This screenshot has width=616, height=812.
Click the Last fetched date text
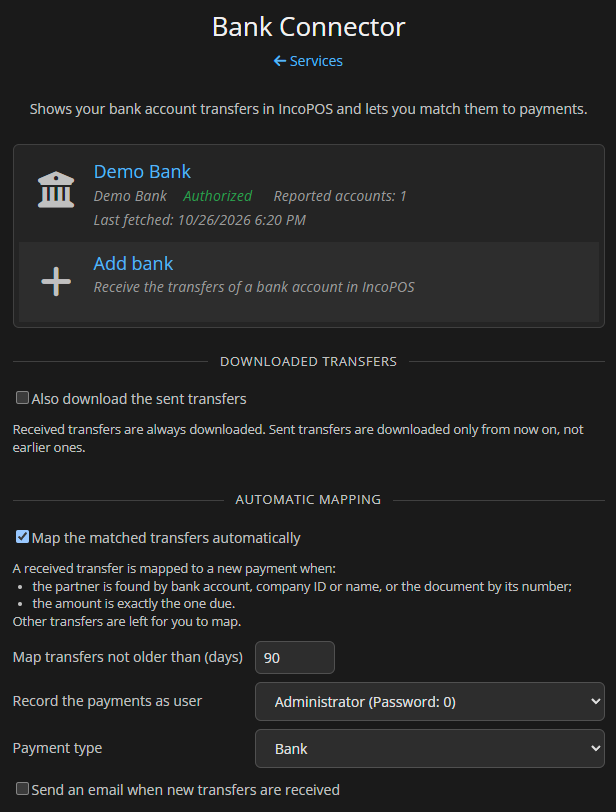[200, 220]
